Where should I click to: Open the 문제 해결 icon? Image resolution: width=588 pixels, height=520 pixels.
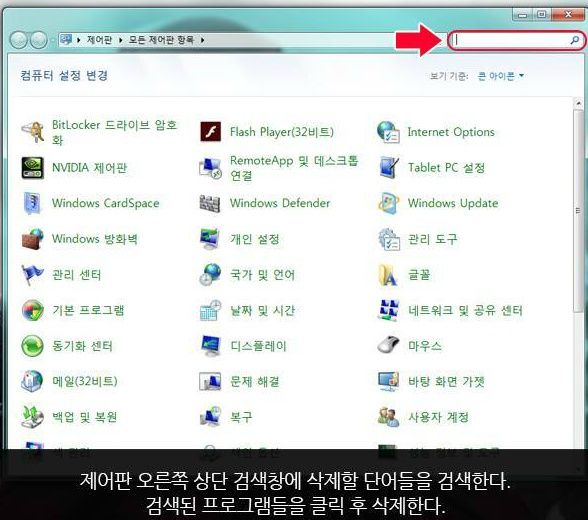click(210, 381)
